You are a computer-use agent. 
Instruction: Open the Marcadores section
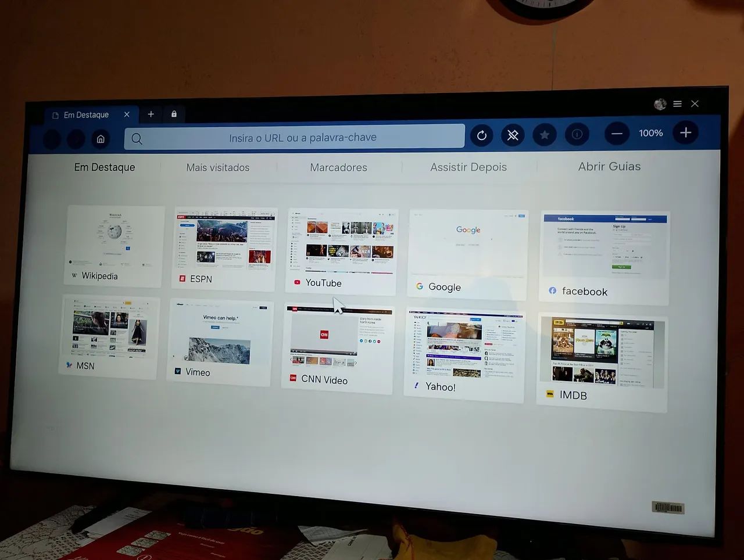coord(338,167)
